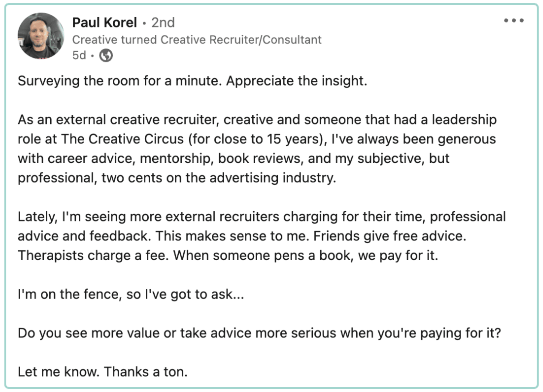Open the Creative Recruiter/Consultant headline link
This screenshot has width=543, height=392.
[x=198, y=39]
